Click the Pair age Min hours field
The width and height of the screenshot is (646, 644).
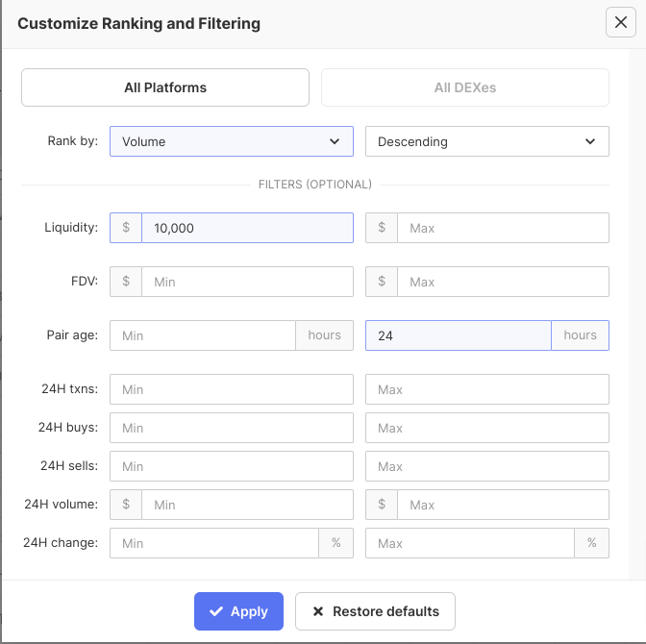(203, 335)
